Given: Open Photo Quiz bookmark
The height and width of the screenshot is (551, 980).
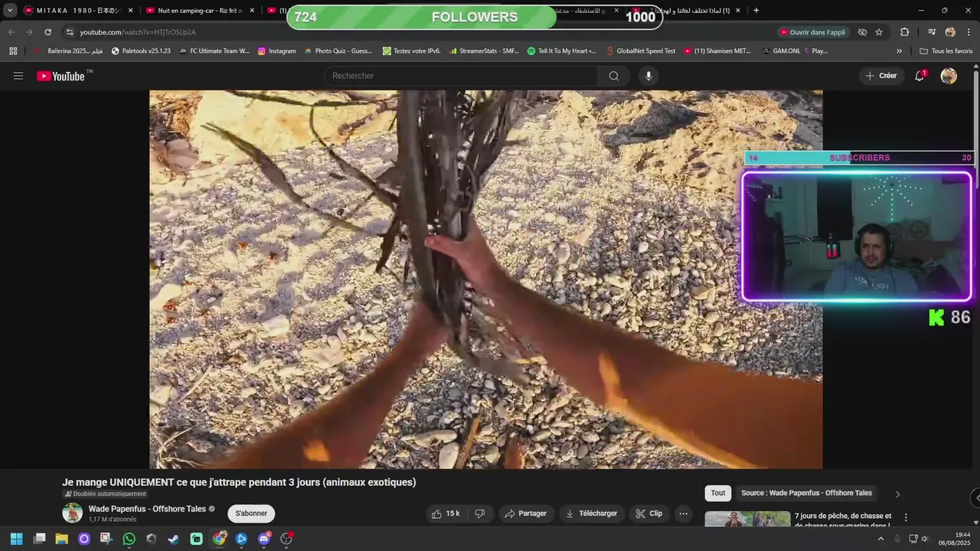Looking at the screenshot, I should pos(338,51).
